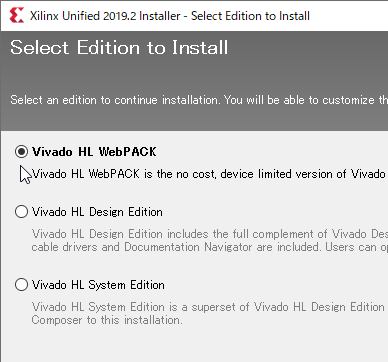Click the Xilinx Unified 2019.2 Installer window title
388x362 pixels.
point(170,16)
